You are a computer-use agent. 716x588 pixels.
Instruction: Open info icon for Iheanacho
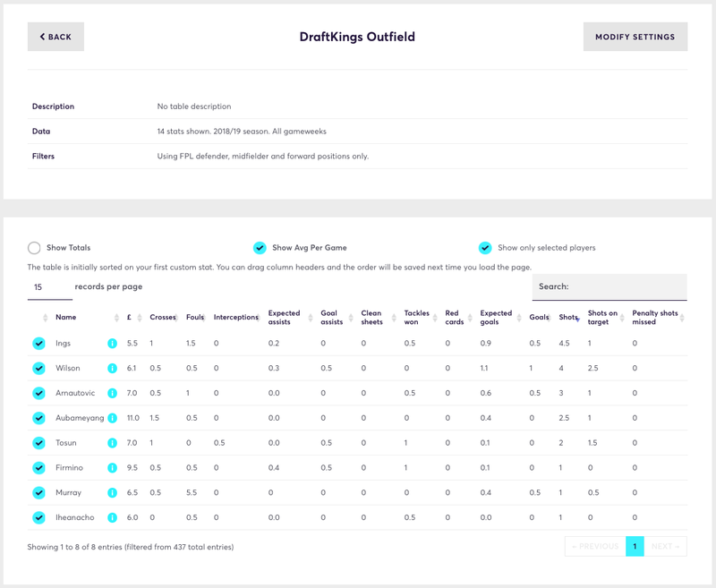[x=112, y=517]
